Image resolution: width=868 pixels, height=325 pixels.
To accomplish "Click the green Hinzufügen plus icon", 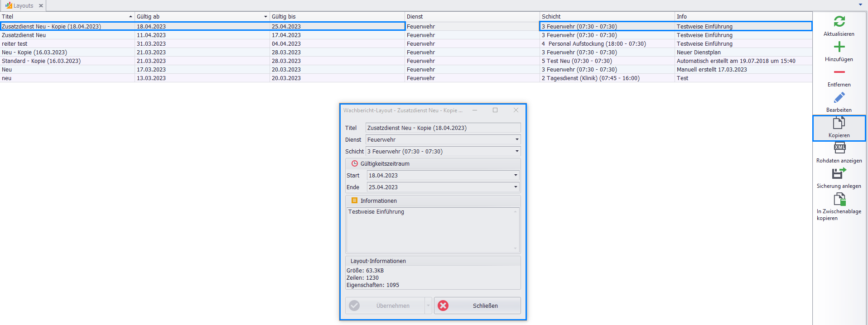I will point(839,47).
